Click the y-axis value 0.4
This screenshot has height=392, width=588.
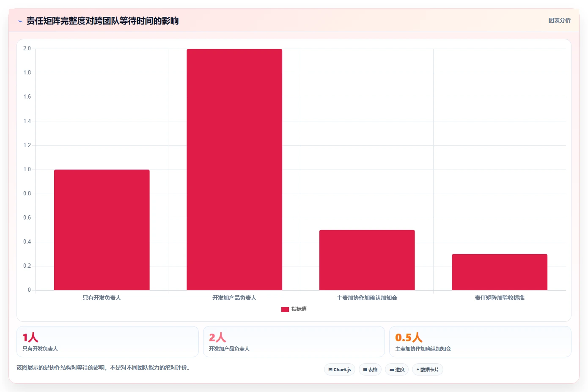tap(27, 242)
